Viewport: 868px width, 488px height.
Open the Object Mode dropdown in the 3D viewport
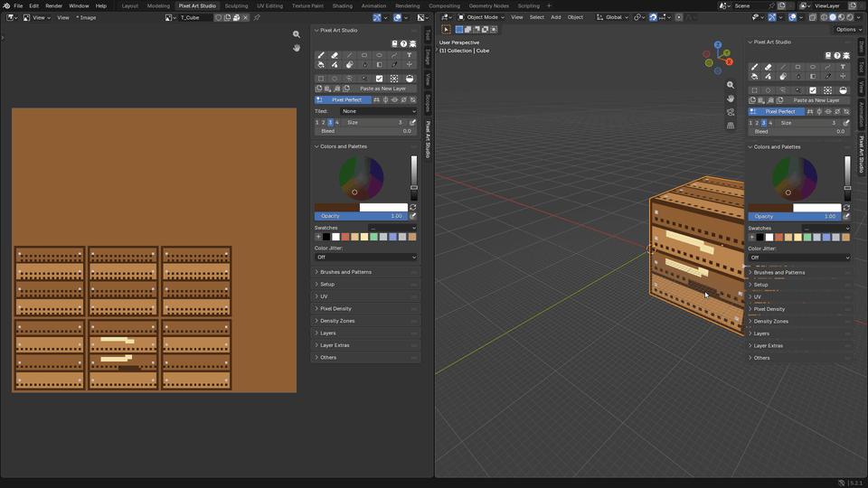pos(481,17)
